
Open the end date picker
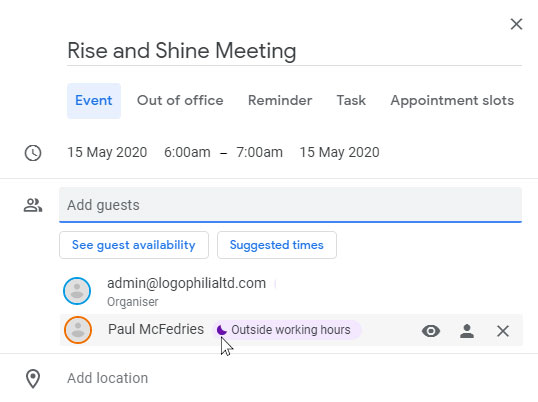[x=339, y=152]
